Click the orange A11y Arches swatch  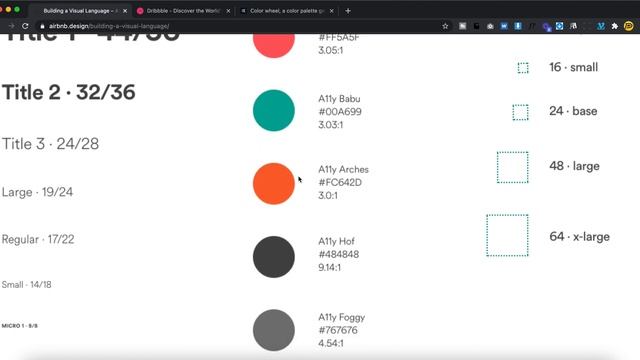[273, 184]
